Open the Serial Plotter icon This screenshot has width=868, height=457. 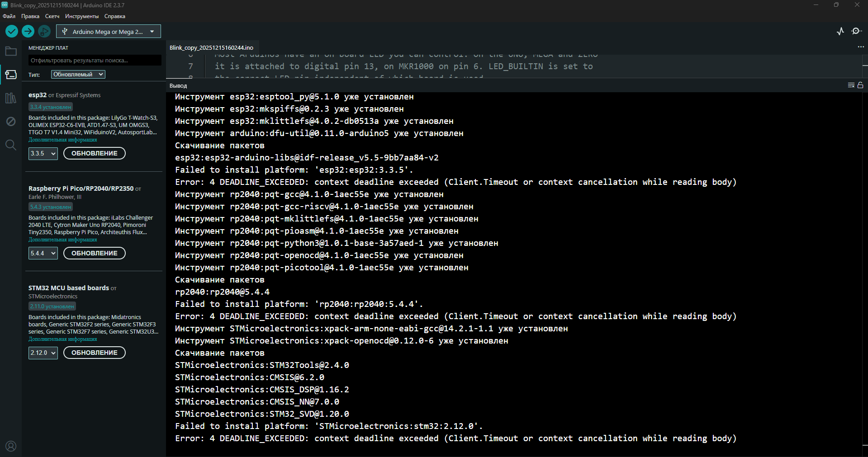(840, 31)
